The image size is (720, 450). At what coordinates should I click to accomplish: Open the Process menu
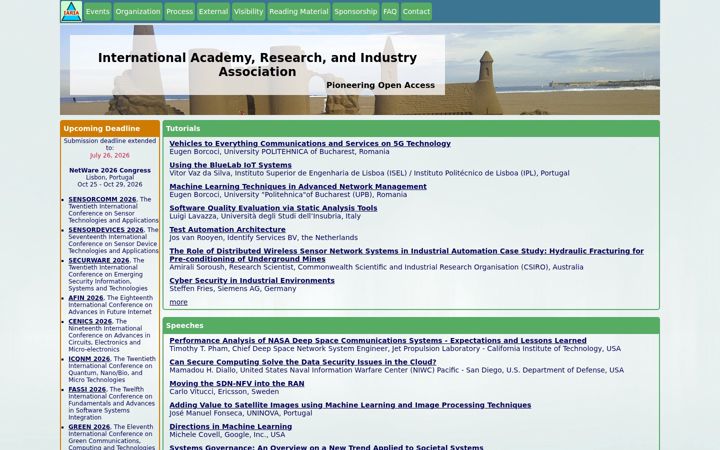(180, 11)
